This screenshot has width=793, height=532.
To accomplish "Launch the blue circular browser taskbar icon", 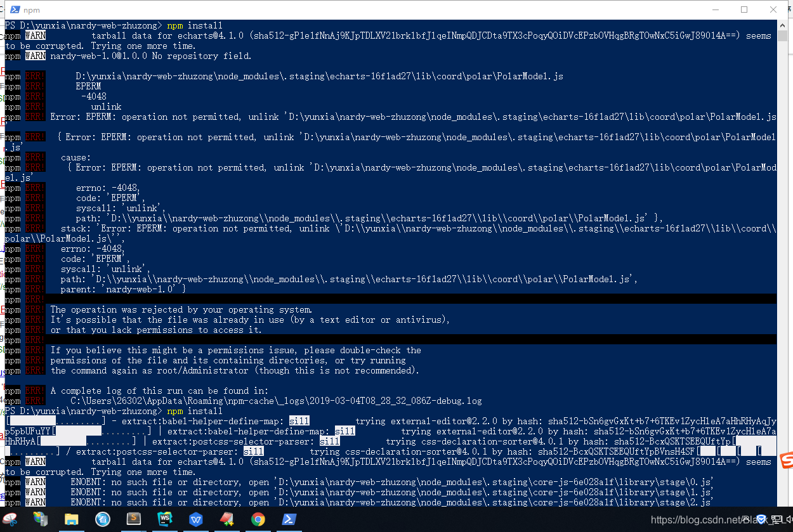I will 103,520.
